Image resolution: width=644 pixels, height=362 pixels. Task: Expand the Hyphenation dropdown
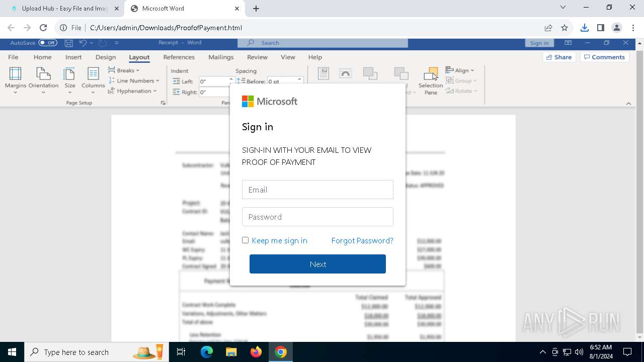click(x=132, y=91)
